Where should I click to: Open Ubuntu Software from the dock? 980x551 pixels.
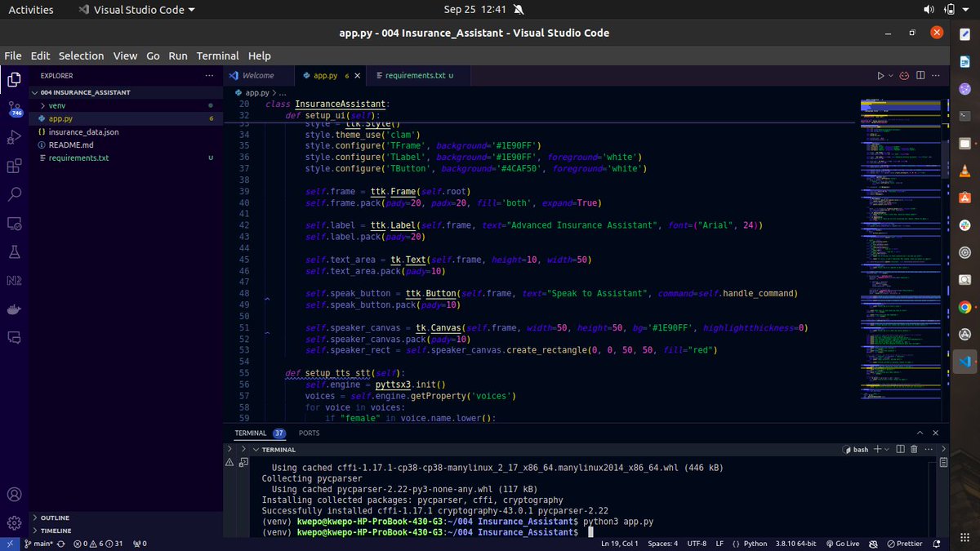[x=964, y=198]
